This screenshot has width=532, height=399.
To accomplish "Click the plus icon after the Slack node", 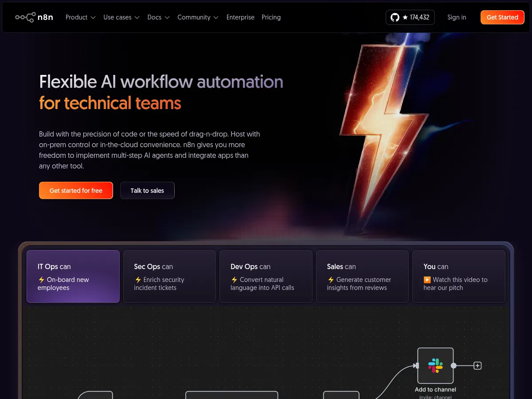I will pyautogui.click(x=477, y=365).
